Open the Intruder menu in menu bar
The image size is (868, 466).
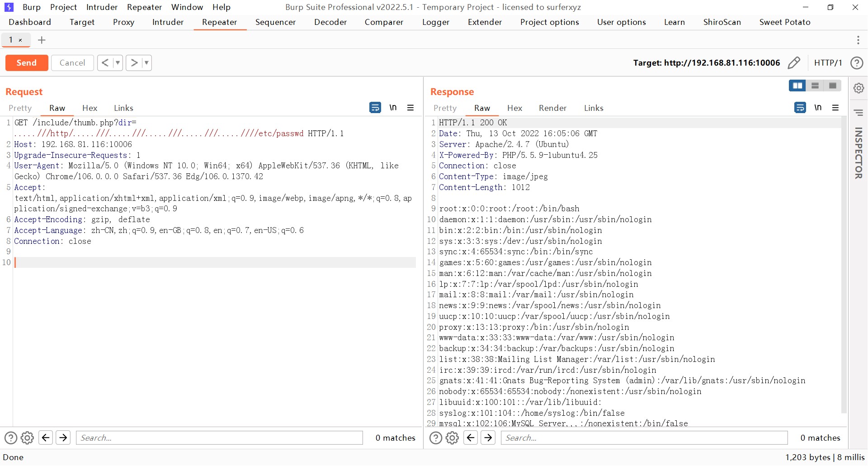click(102, 7)
